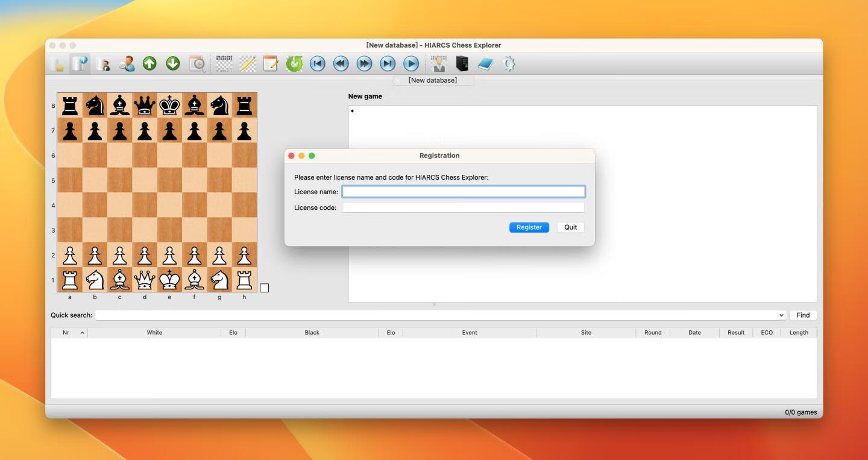Click the notepad edit game icon
Viewport: 868px width, 460px height.
pyautogui.click(x=271, y=64)
